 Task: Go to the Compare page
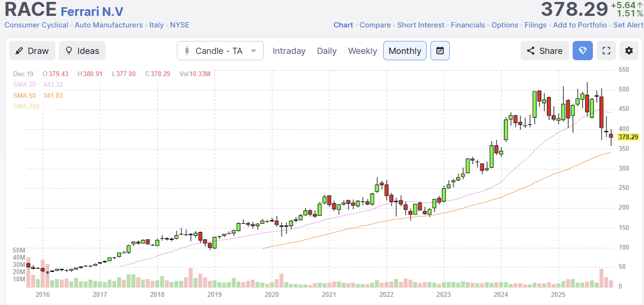pyautogui.click(x=375, y=25)
